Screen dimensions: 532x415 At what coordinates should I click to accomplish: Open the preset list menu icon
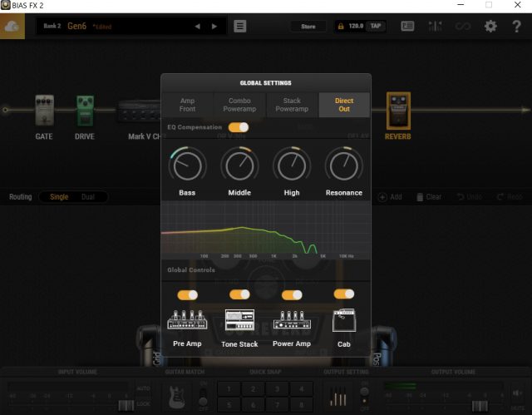pos(240,26)
